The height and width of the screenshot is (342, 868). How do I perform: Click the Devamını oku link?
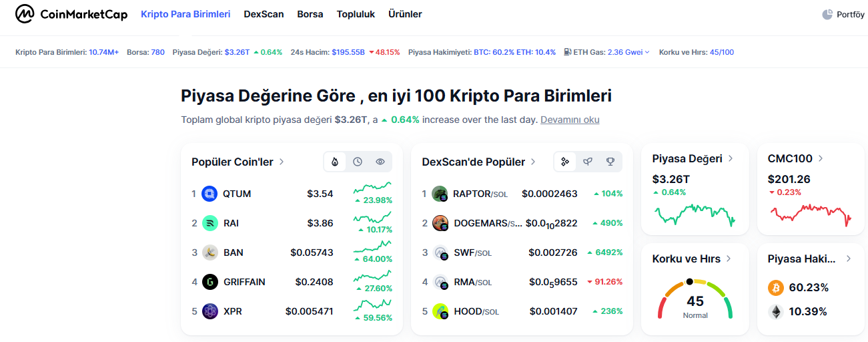(570, 120)
